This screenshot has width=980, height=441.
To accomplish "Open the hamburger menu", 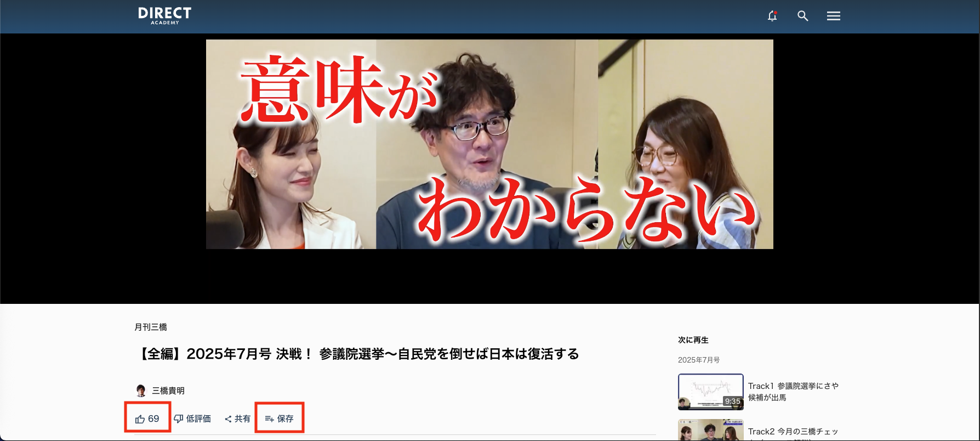I will (834, 16).
